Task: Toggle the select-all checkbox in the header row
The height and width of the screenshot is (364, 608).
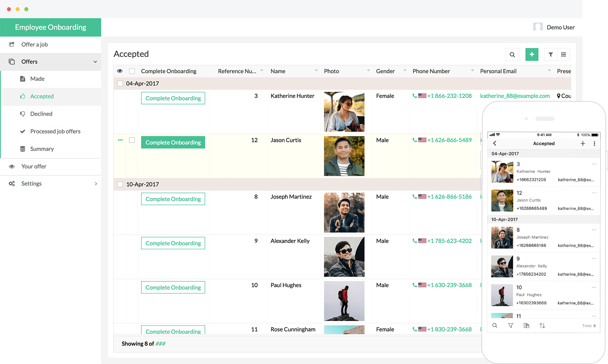Action: pos(132,71)
